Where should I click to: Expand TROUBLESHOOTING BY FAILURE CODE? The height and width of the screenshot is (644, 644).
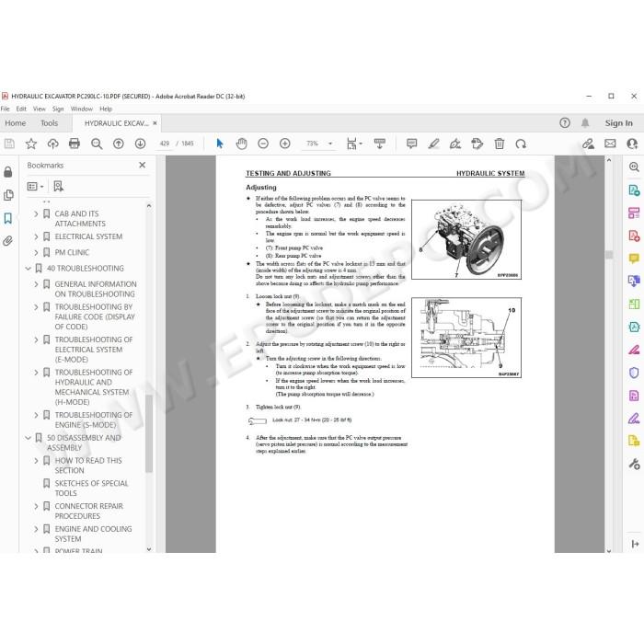click(x=36, y=307)
